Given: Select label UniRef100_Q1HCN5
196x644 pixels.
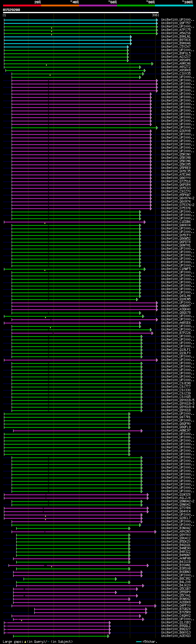Looking at the screenshot, I should point(176,299).
